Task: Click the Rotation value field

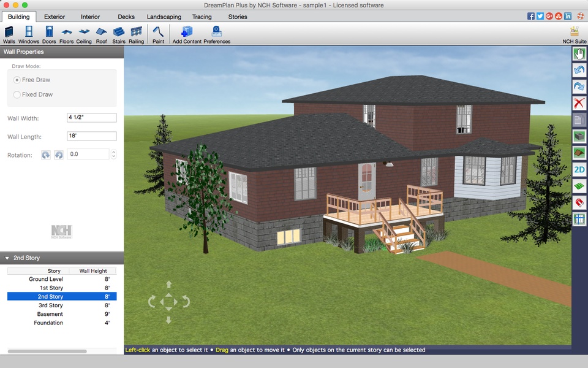Action: click(88, 155)
